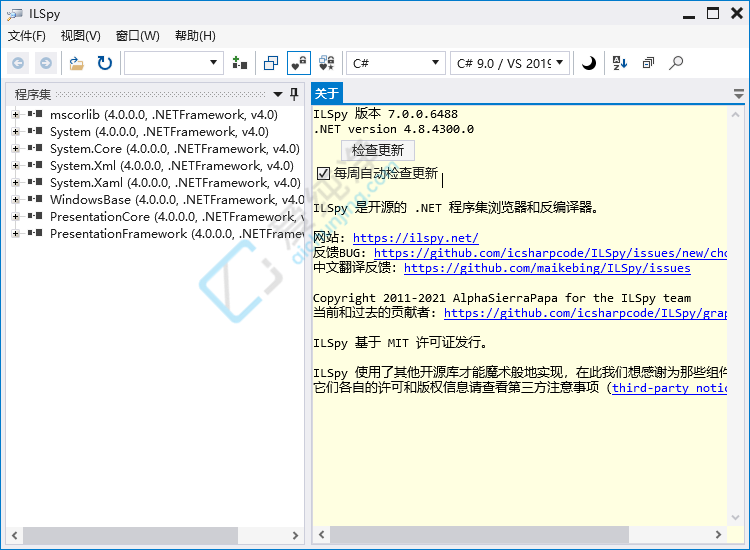Viewport: 750px width, 550px height.
Task: Pin the 程序集 panel with the pushpin icon
Action: tap(294, 94)
